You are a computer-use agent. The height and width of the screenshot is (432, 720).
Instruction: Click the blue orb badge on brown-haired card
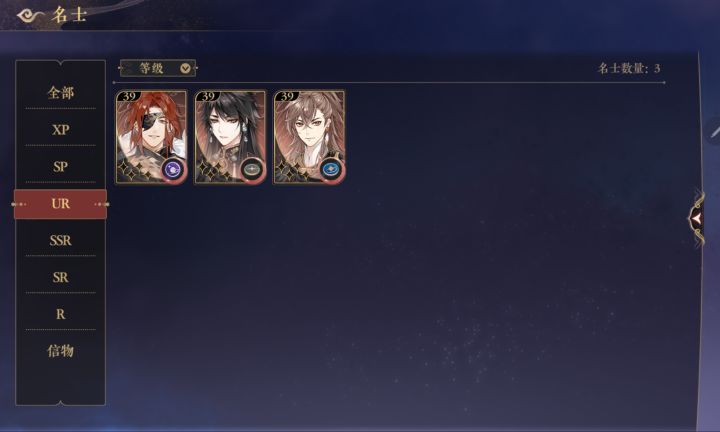[331, 170]
